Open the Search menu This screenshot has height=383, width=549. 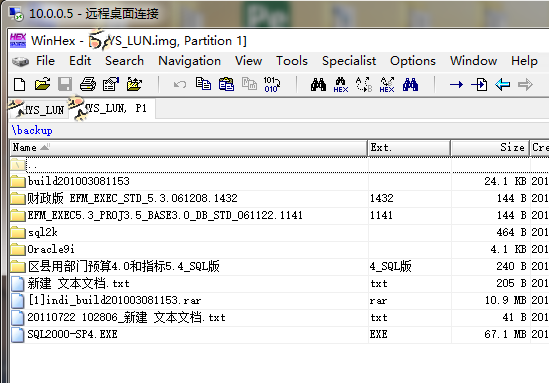(x=124, y=61)
